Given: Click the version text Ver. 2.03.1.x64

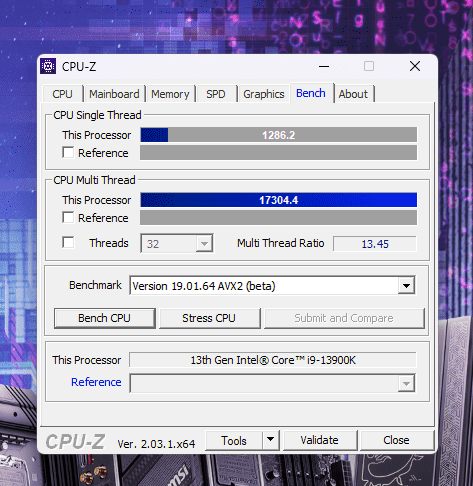Looking at the screenshot, I should (156, 444).
